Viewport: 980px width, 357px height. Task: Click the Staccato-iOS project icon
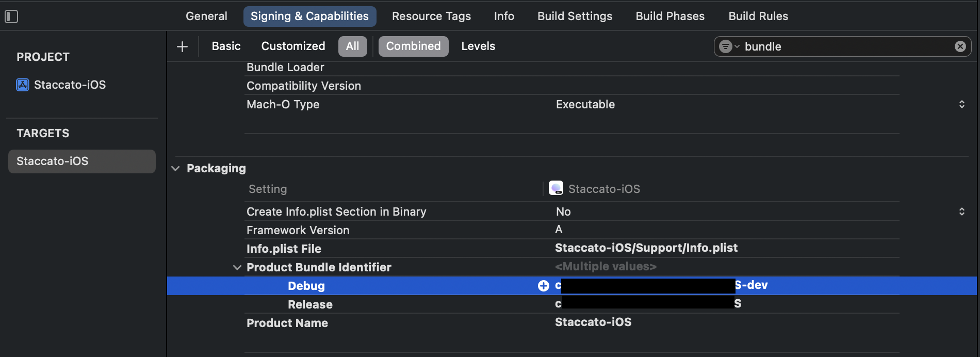tap(23, 85)
